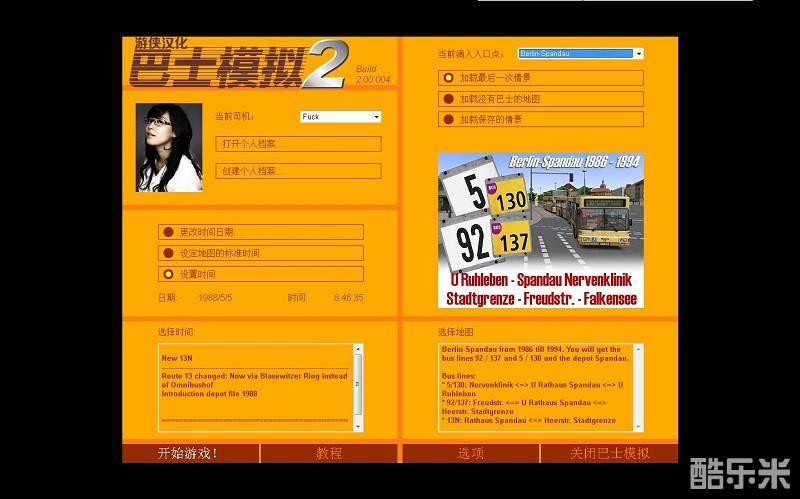Click scroll-up arrow in the 选择时间 list

pyautogui.click(x=359, y=350)
